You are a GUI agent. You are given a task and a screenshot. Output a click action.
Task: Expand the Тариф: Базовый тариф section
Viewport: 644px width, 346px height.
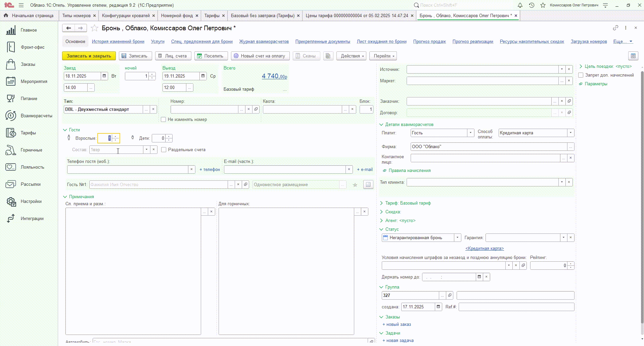(x=408, y=203)
